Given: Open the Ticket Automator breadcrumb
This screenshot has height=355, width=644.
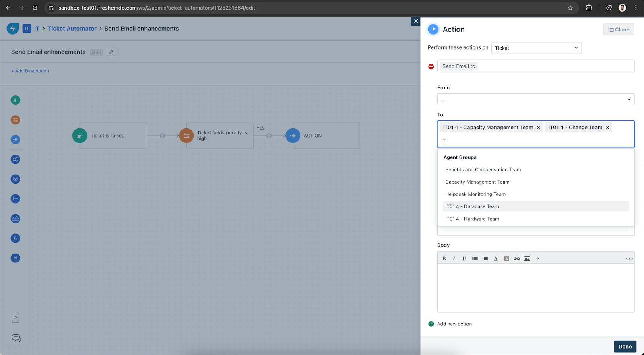Looking at the screenshot, I should tap(72, 29).
